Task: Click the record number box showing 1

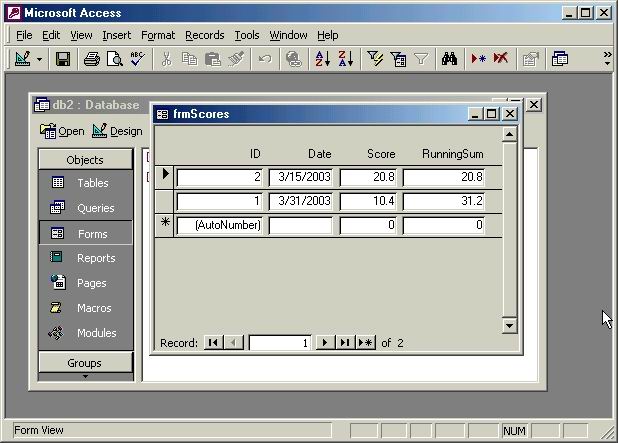Action: pyautogui.click(x=280, y=343)
